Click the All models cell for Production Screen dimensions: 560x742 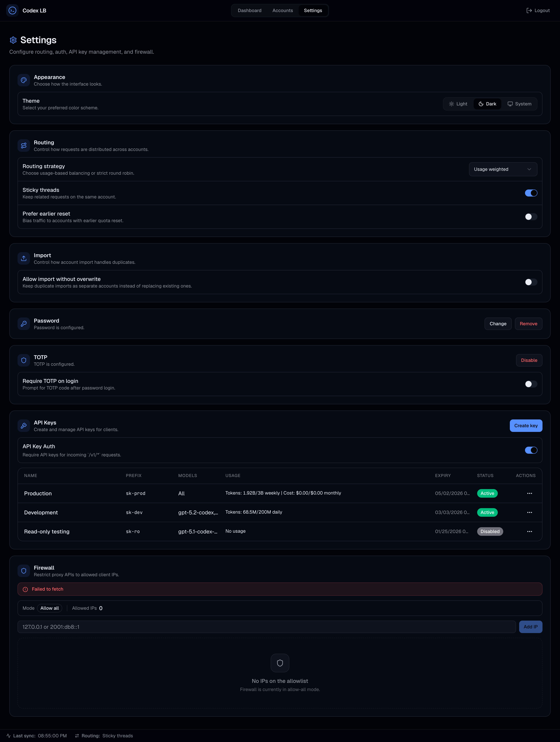181,493
